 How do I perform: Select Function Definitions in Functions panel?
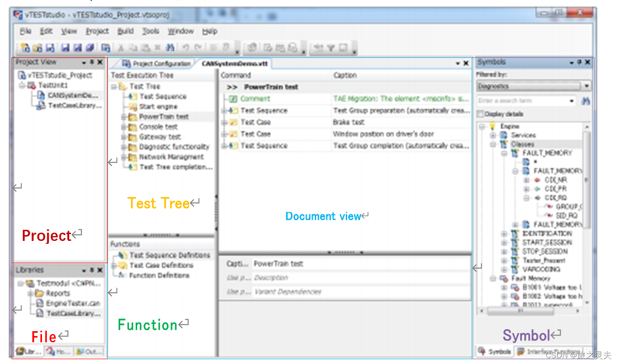click(x=159, y=276)
